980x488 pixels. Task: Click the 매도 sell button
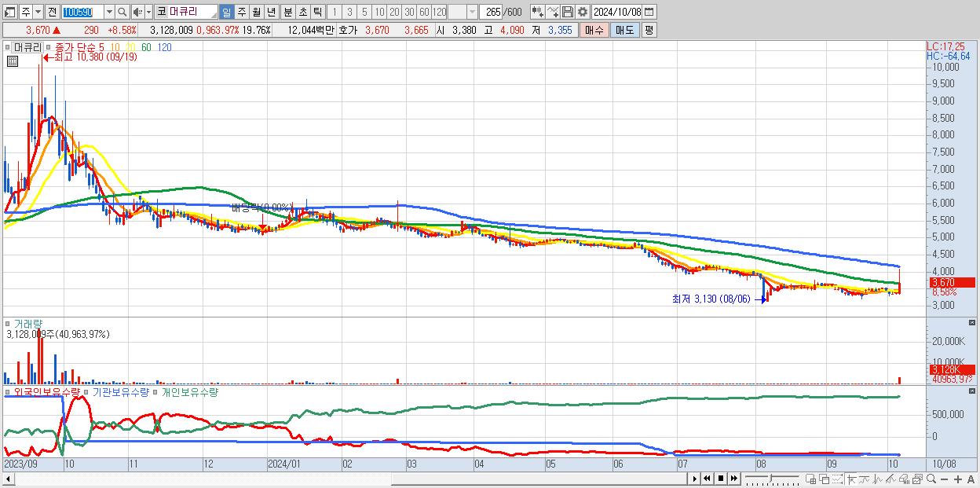pyautogui.click(x=624, y=30)
